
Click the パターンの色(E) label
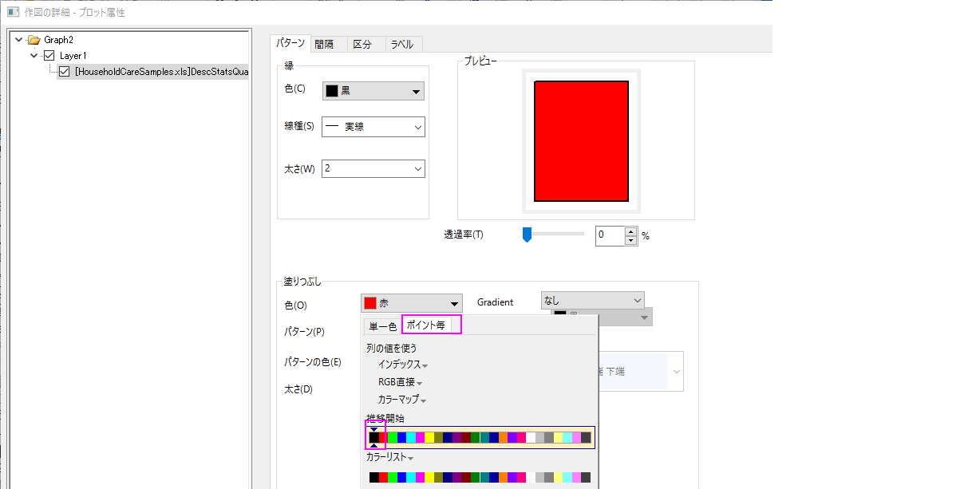313,361
